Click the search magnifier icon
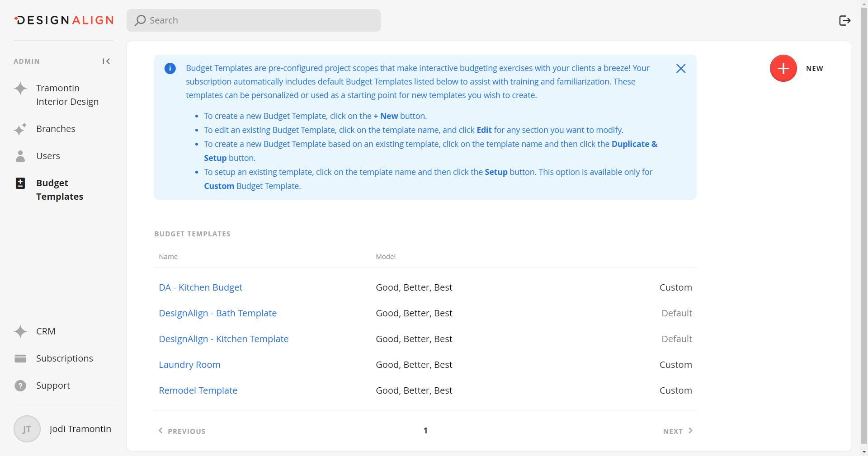The height and width of the screenshot is (456, 868). click(140, 20)
